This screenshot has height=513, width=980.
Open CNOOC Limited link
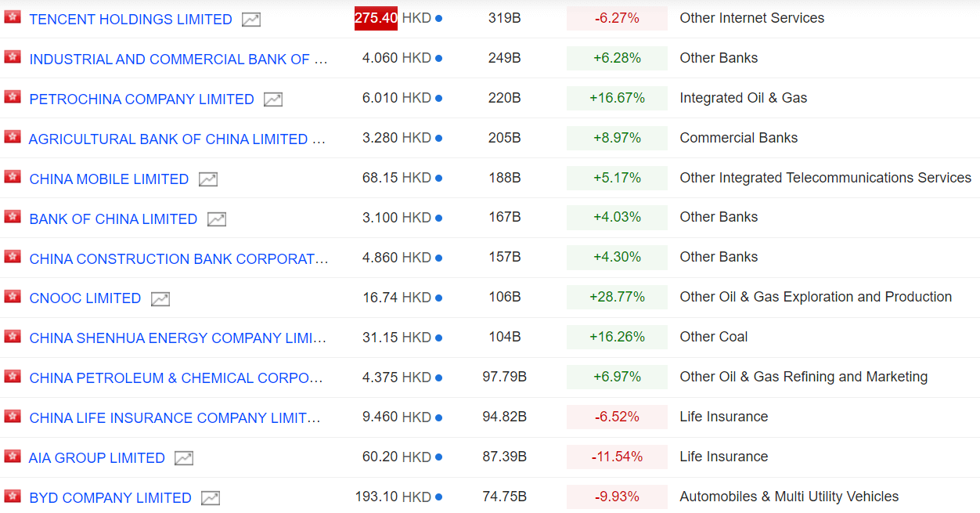pos(85,298)
